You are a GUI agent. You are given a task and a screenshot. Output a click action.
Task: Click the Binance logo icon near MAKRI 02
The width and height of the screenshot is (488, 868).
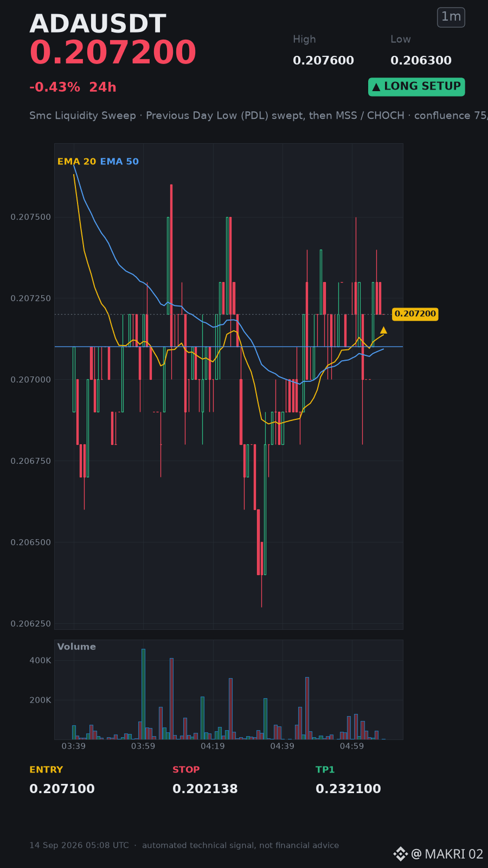400,854
